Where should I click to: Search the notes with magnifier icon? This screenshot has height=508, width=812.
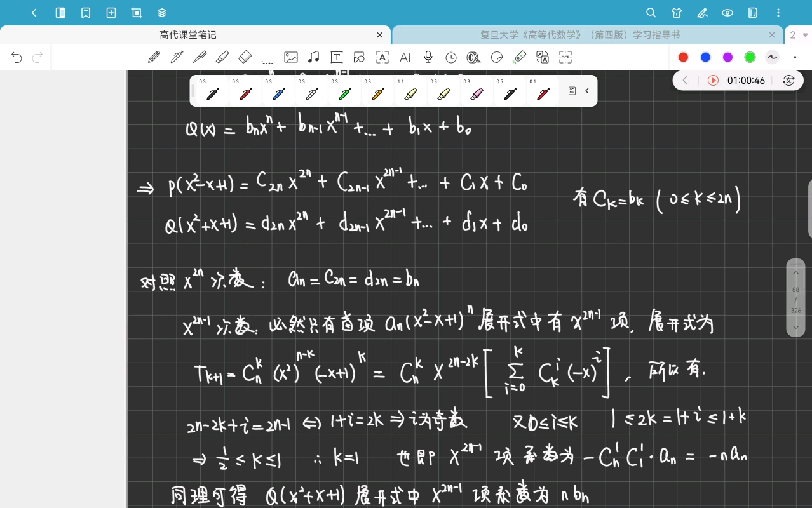click(651, 13)
